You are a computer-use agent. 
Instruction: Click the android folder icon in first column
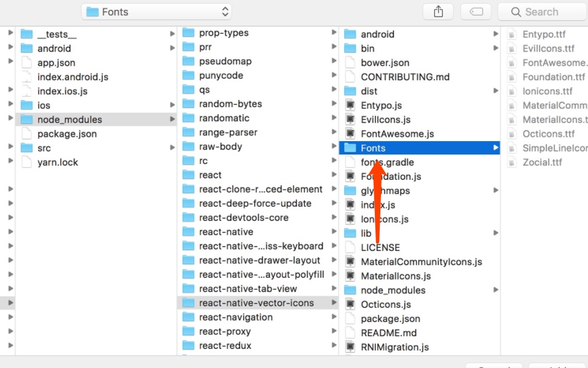tap(26, 48)
